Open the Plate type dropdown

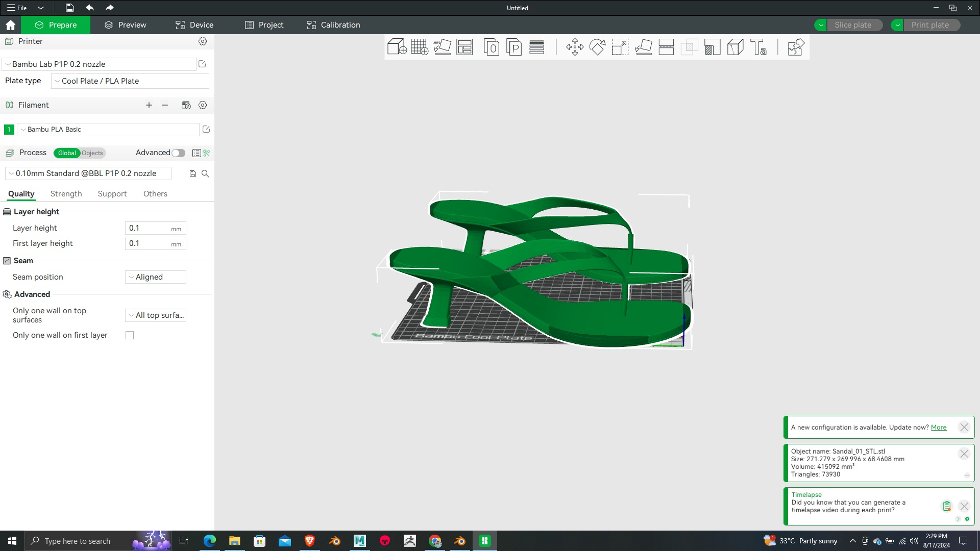tap(130, 81)
